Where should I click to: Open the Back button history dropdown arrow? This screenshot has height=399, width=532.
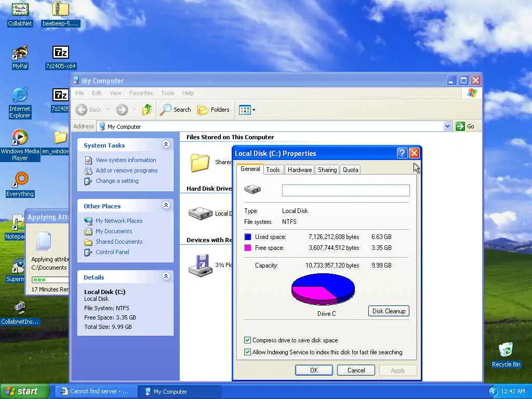pyautogui.click(x=108, y=110)
